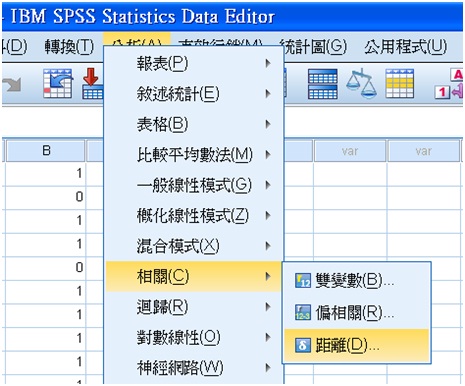
Task: Select the column B header
Action: (46, 151)
